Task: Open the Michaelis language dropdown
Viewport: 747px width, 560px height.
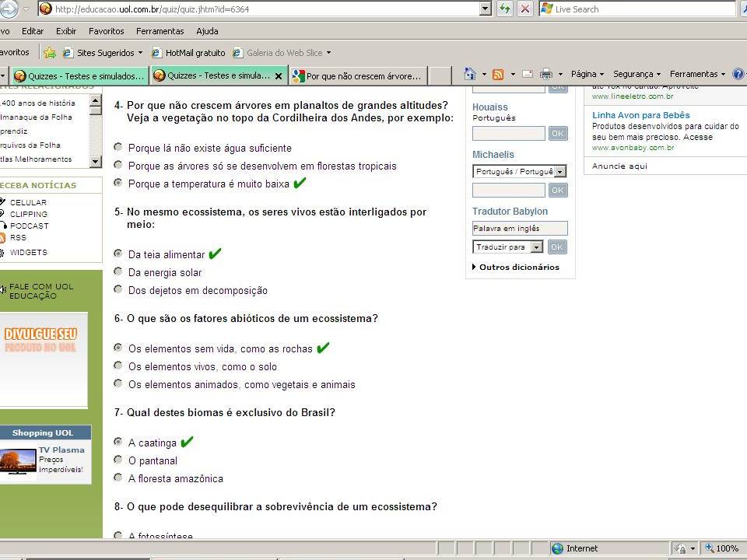Action: coord(561,171)
